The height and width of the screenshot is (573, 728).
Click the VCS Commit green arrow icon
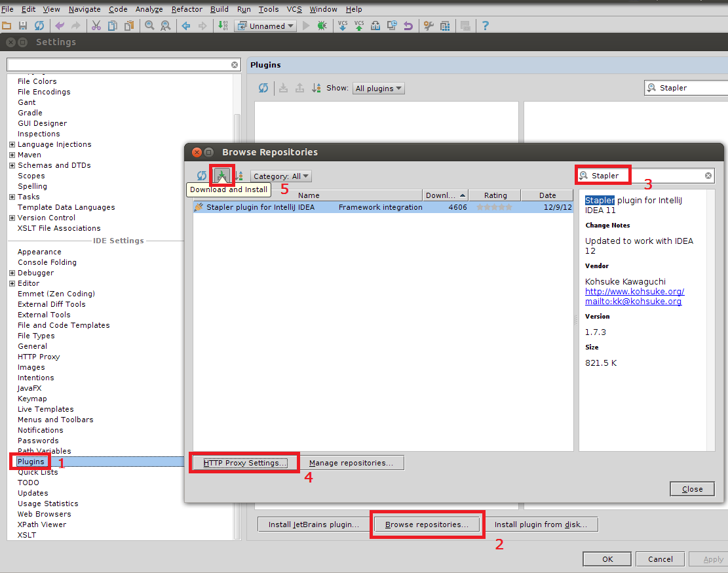pyautogui.click(x=359, y=26)
